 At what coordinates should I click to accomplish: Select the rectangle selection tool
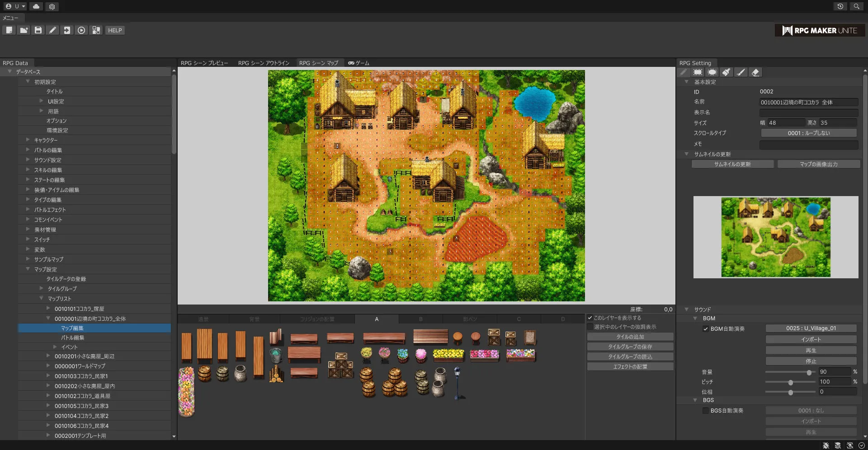pyautogui.click(x=698, y=72)
